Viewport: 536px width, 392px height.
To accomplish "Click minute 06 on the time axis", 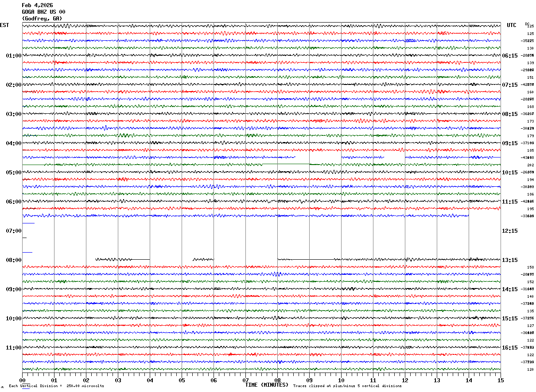I will [214, 380].
